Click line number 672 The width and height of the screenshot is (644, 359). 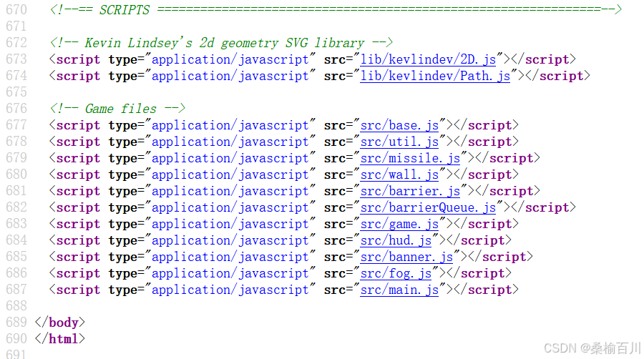[16, 43]
